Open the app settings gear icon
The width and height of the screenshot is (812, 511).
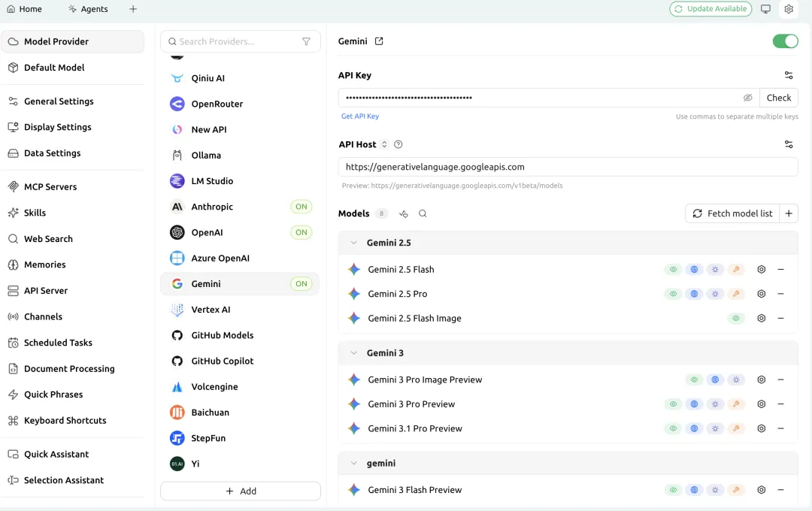click(x=789, y=9)
